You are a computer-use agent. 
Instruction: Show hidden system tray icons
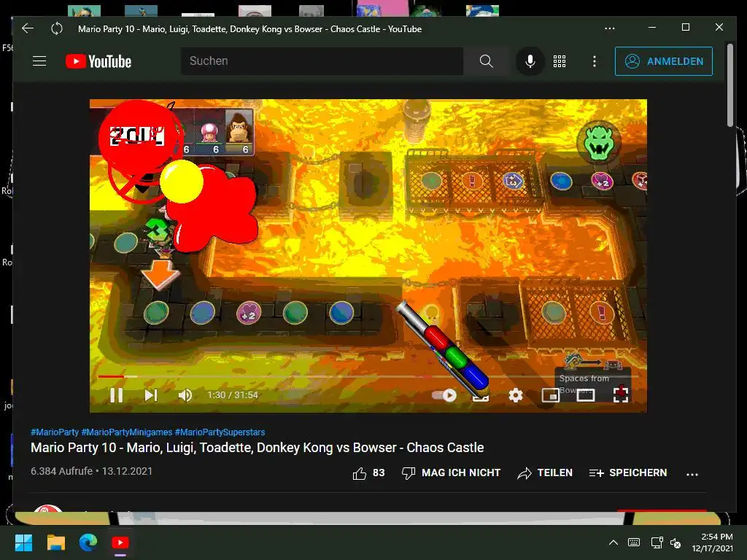(x=613, y=542)
